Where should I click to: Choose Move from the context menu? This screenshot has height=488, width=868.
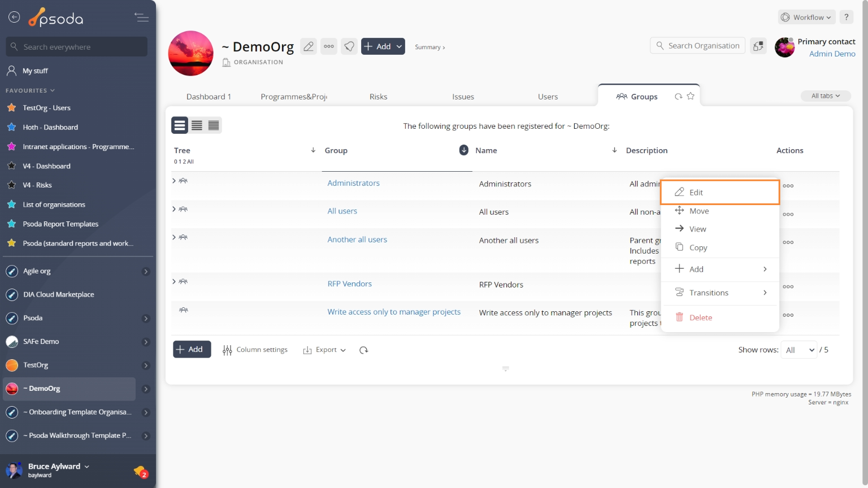720,211
